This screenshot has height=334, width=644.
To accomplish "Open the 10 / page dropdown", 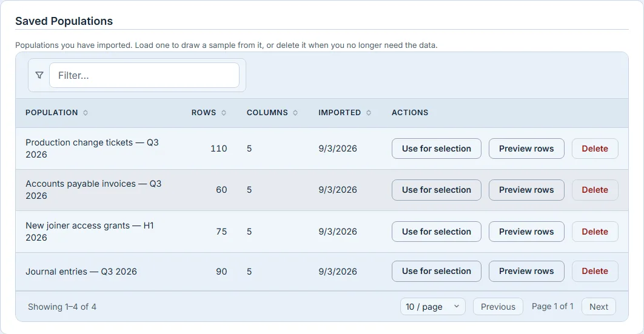I will [x=433, y=307].
